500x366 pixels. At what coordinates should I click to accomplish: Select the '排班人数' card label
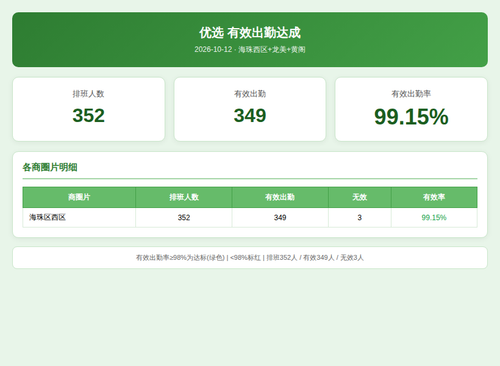89,94
